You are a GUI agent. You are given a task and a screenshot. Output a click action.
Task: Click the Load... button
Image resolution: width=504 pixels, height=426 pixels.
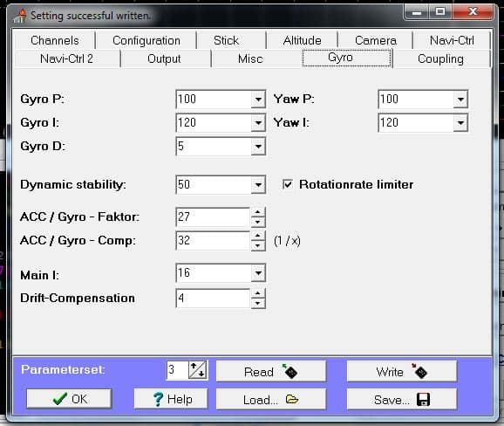tap(271, 399)
